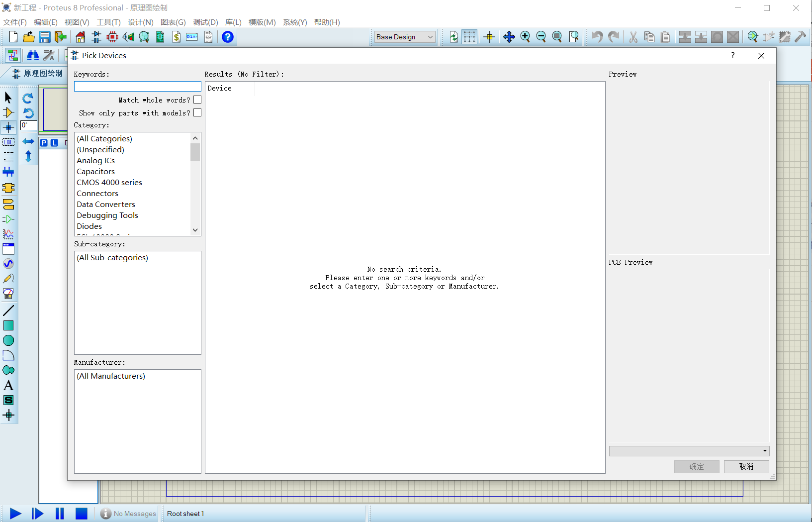Open the 文件(F) menu

[x=15, y=22]
